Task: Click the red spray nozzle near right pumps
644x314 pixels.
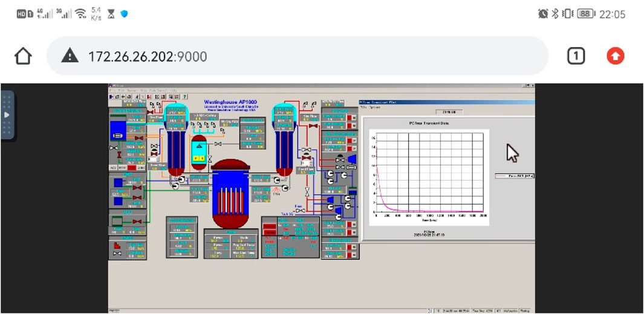Action: point(277,191)
